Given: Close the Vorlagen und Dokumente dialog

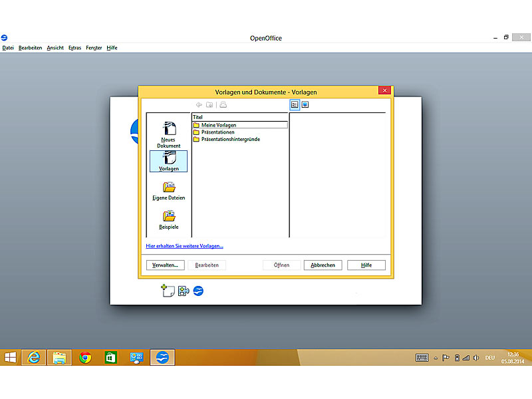Looking at the screenshot, I should tap(385, 90).
